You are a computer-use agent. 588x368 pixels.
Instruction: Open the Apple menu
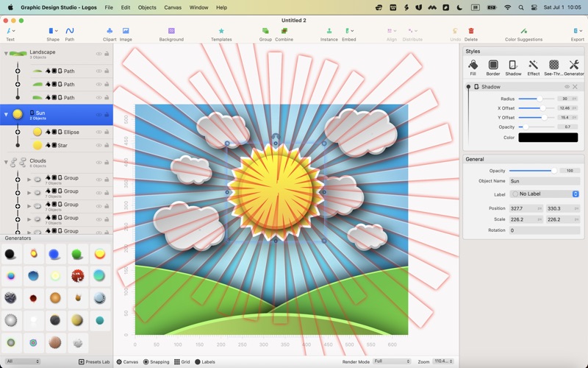pyautogui.click(x=10, y=7)
